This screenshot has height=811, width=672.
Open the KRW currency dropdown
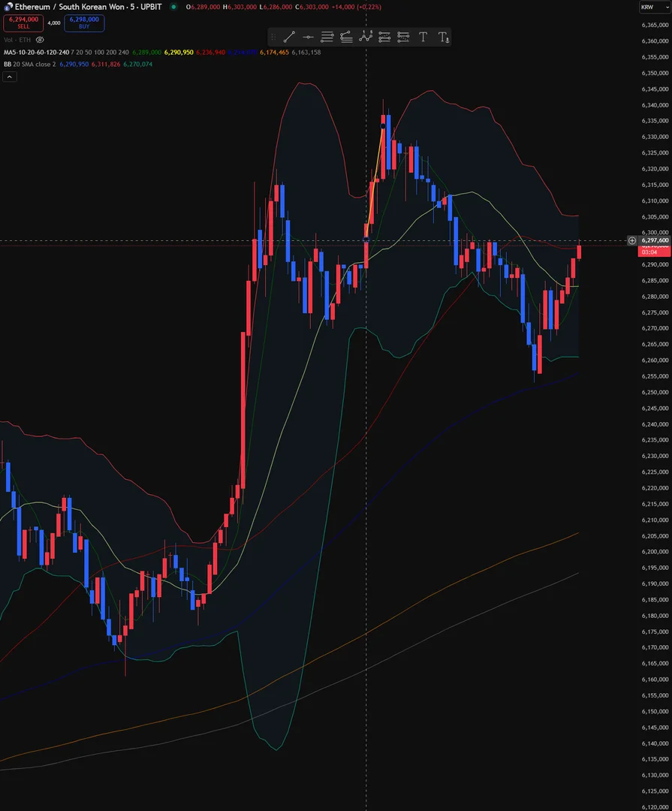point(655,8)
